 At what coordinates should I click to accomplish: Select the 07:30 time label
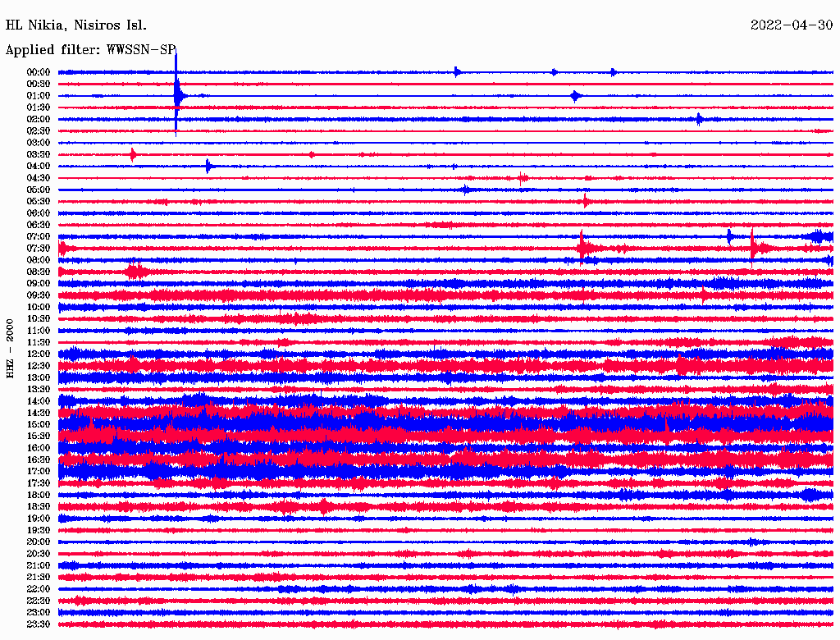point(39,248)
